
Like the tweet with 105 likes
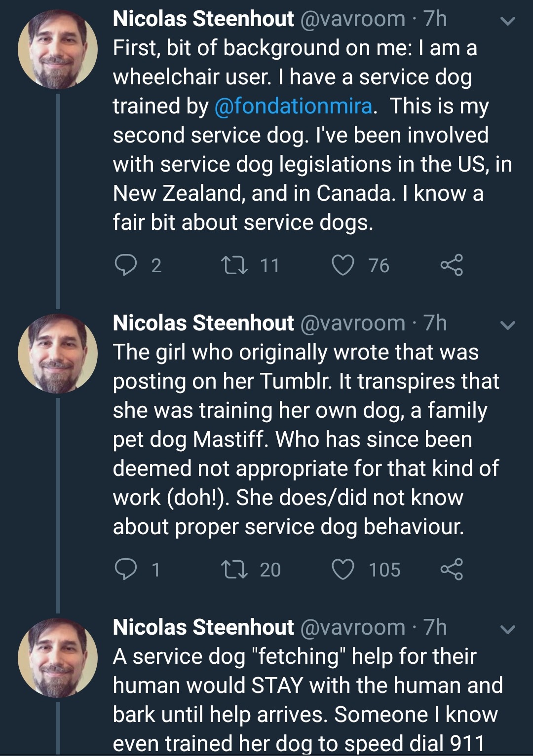(343, 570)
